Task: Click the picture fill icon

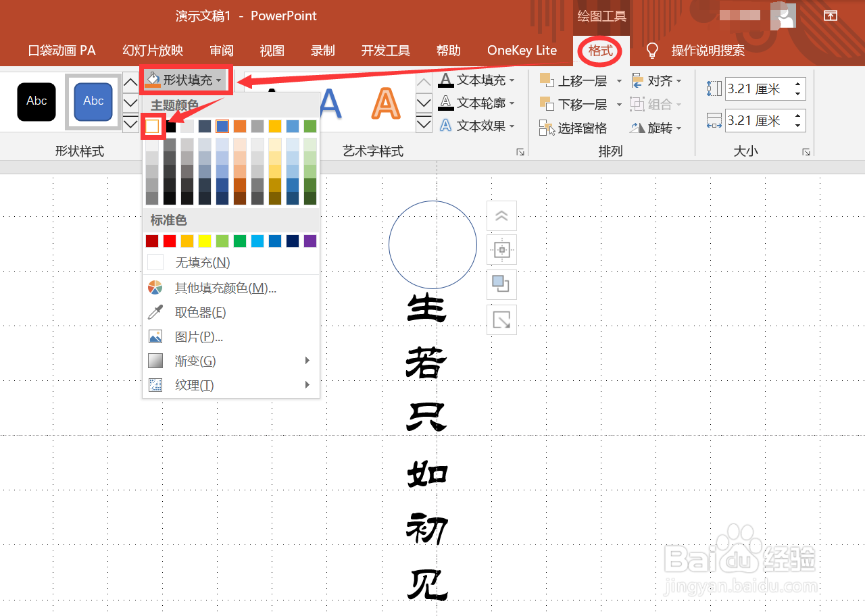Action: 155,337
